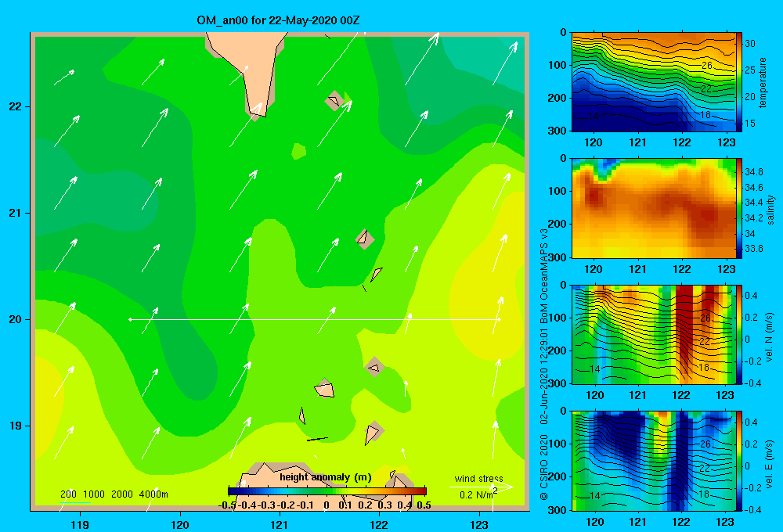Click the '119' longitude label on main map
783x532 pixels.
coord(80,524)
